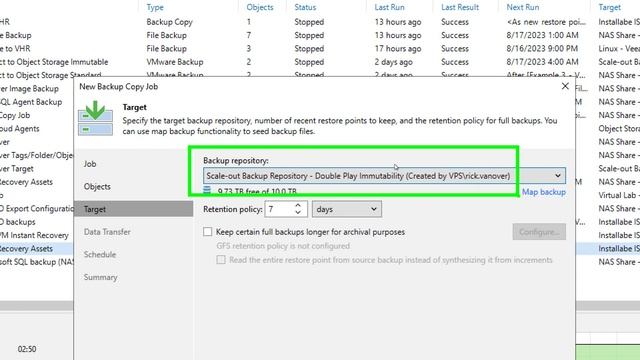Viewport: 640px width, 360px height.
Task: Click the '8/16/2023 9:00 PM' next run cell
Action: [542, 49]
